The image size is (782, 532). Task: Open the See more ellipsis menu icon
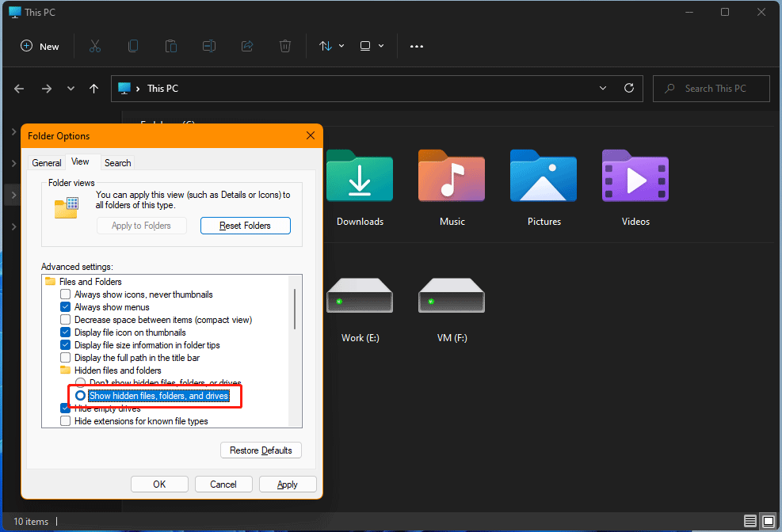[x=417, y=46]
